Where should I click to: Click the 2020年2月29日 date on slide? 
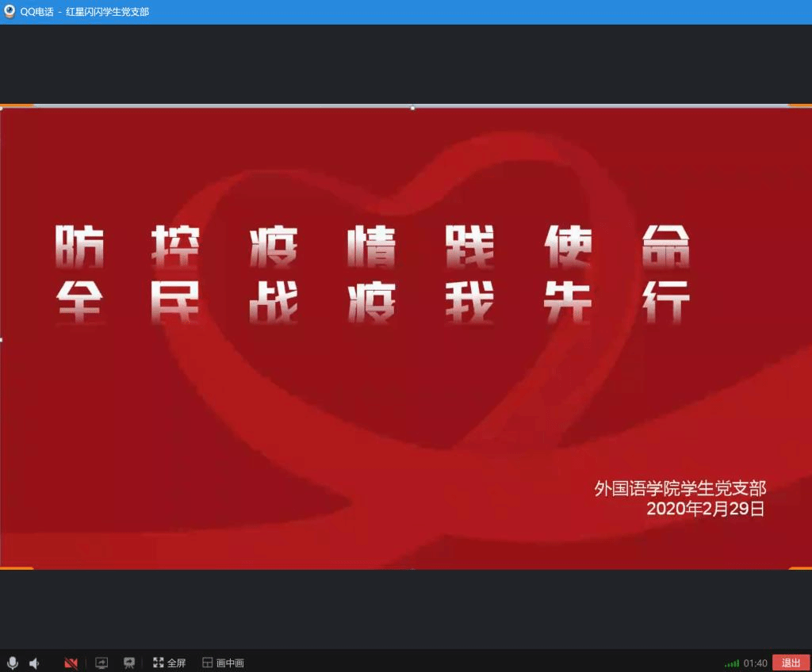point(705,509)
